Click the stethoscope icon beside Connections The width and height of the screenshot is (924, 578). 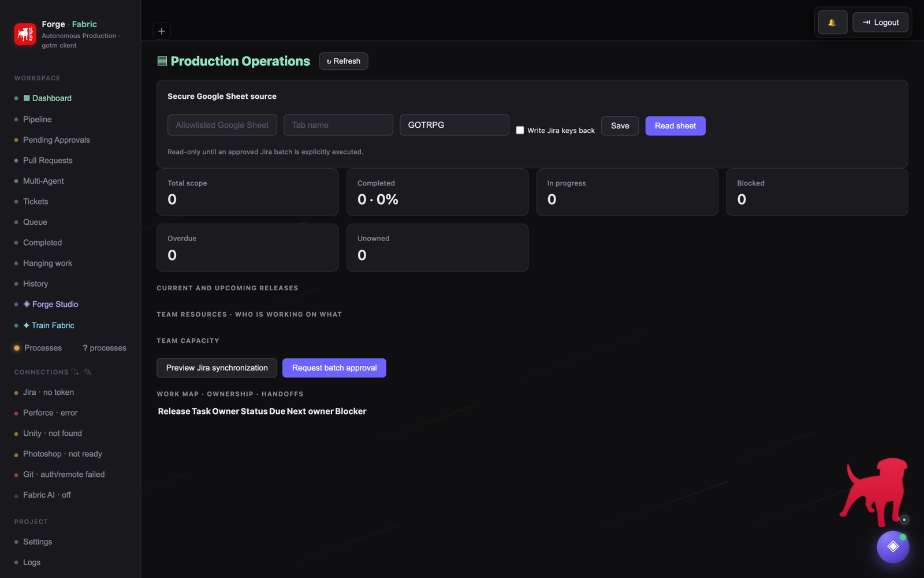point(75,372)
